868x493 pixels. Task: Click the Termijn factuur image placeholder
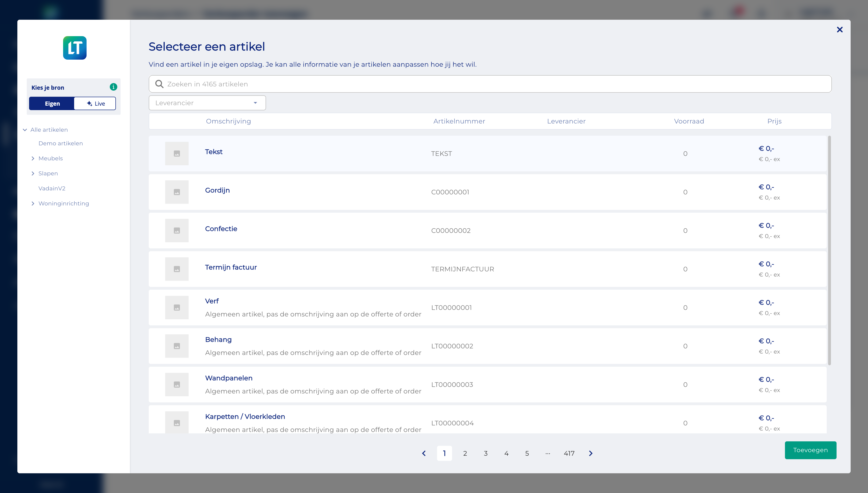177,269
